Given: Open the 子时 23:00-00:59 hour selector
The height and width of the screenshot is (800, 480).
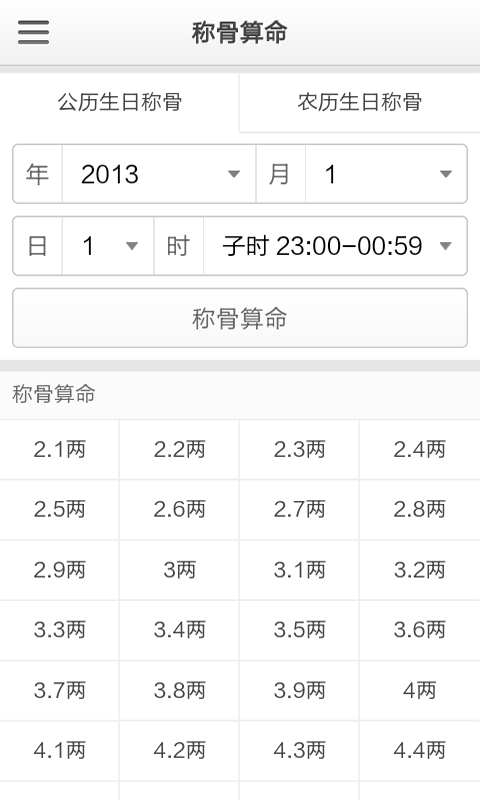Looking at the screenshot, I should (335, 246).
